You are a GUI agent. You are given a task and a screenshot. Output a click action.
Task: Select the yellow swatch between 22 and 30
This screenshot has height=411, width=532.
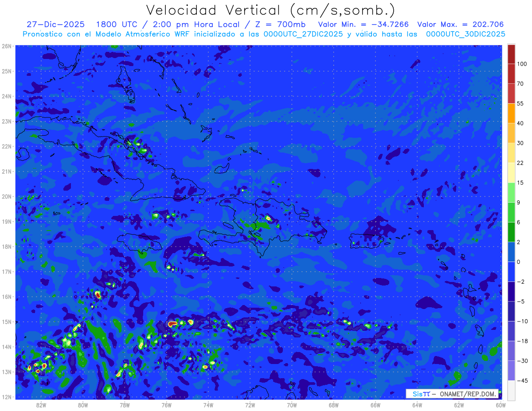(511, 153)
